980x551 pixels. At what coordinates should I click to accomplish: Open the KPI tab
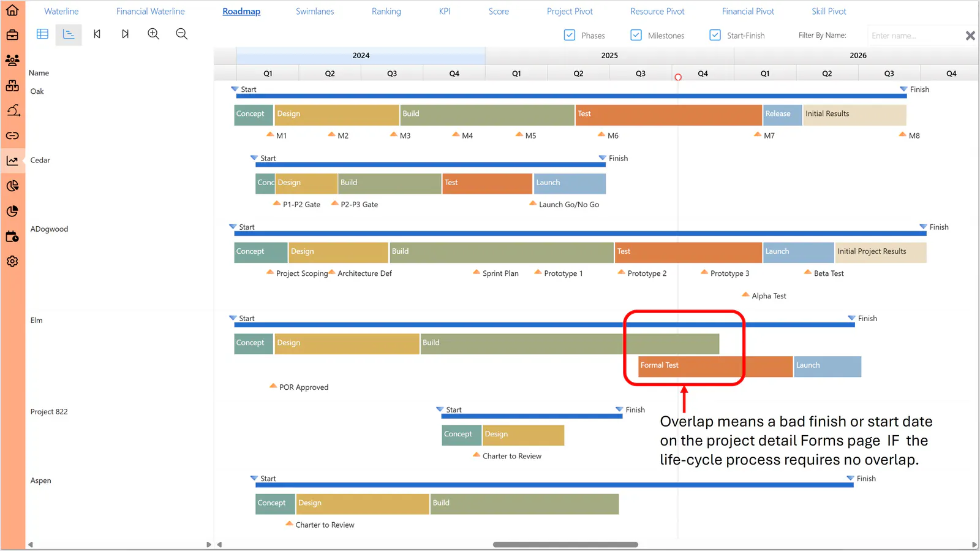coord(445,11)
